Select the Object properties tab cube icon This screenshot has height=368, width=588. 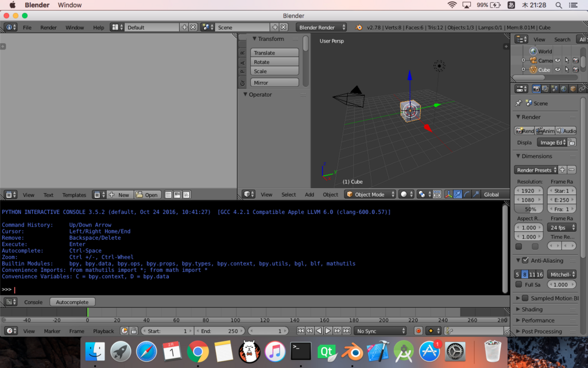pos(572,89)
